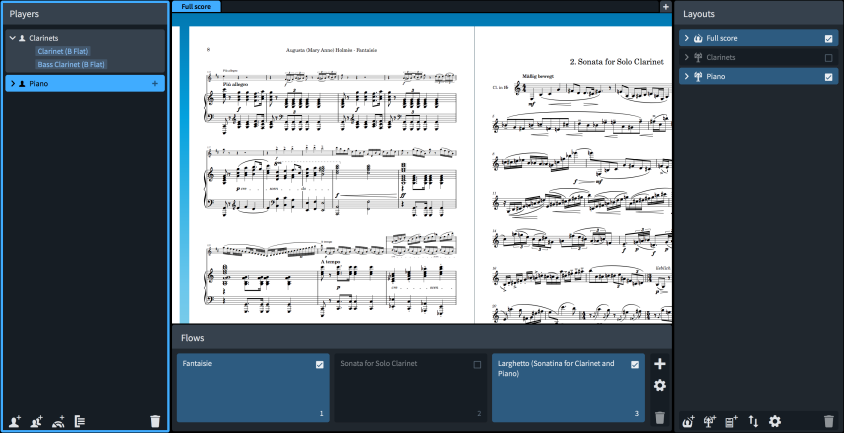Delete layout using Layouts trash icon
Screen dimensions: 844x433
click(x=829, y=421)
